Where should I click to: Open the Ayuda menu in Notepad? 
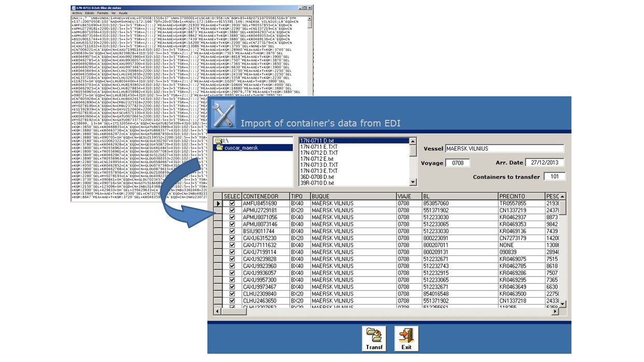123,13
